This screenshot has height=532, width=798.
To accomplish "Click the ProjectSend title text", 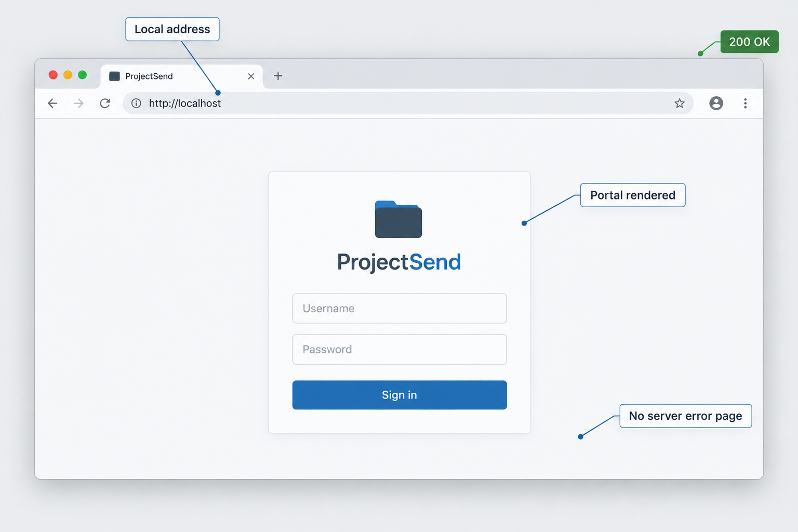I will pos(399,262).
